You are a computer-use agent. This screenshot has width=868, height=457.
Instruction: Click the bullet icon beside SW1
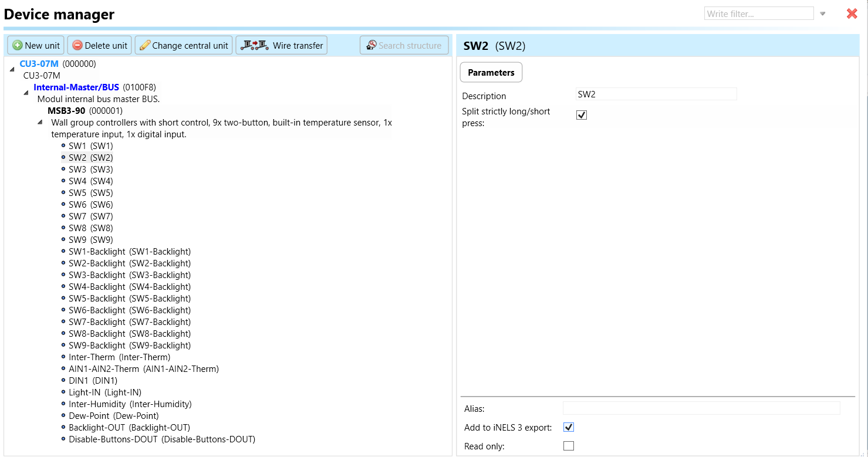[x=63, y=145]
